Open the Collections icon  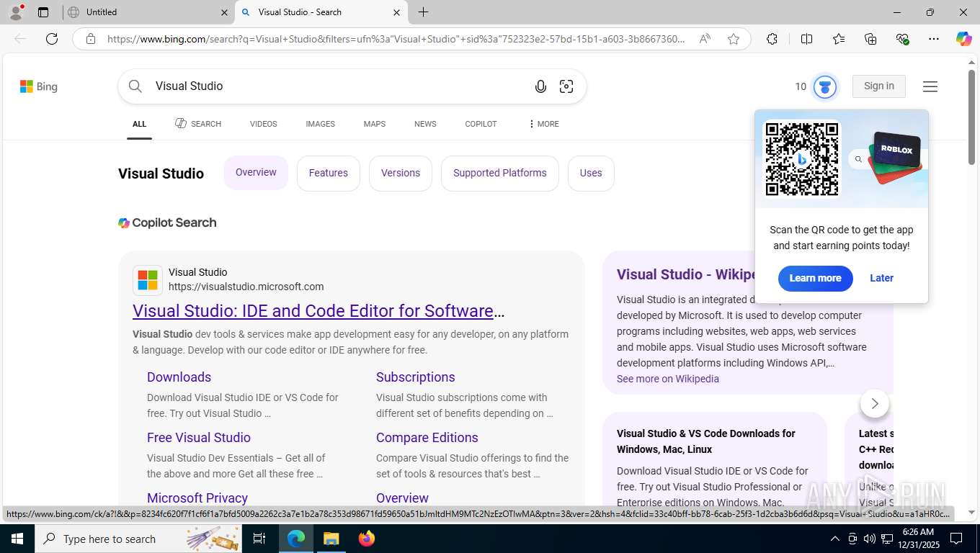click(870, 39)
